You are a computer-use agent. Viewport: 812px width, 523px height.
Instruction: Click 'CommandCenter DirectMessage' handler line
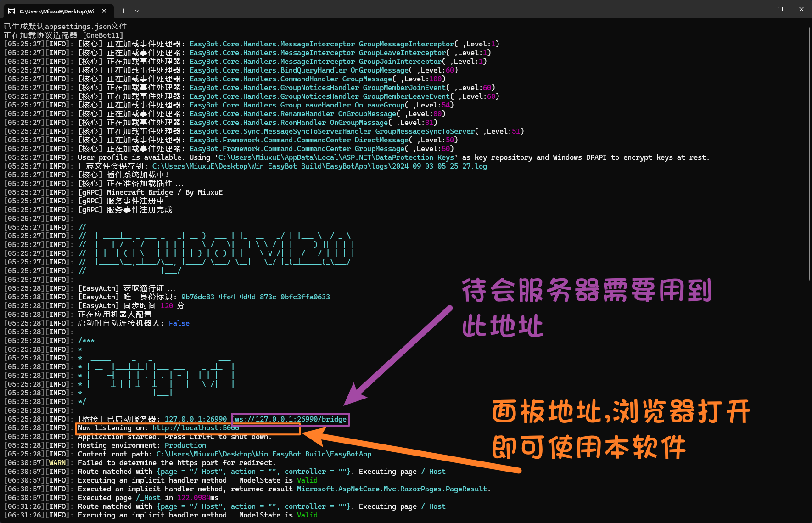(268, 140)
